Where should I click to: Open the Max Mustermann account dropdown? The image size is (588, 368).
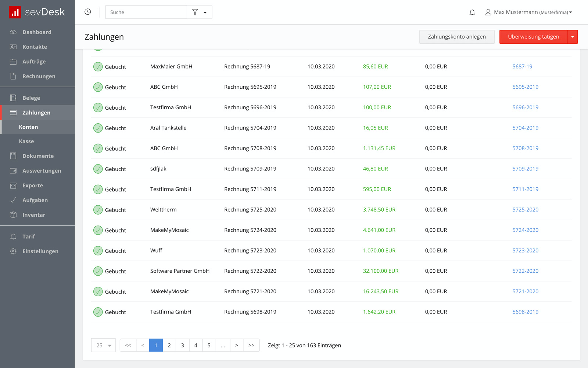pyautogui.click(x=529, y=12)
